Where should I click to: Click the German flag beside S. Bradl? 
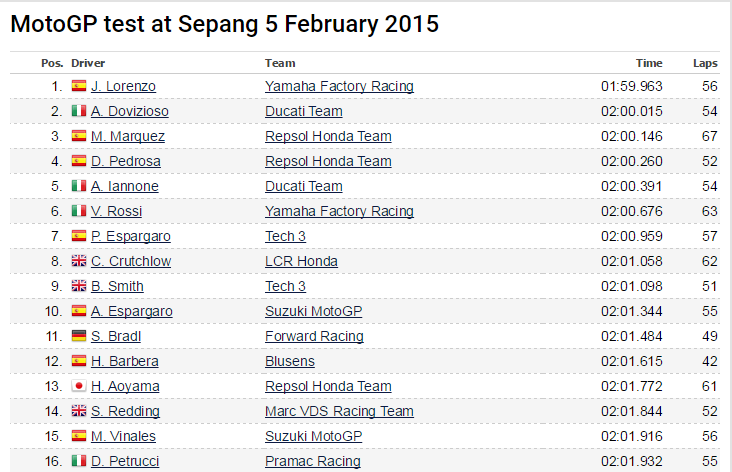pos(79,336)
